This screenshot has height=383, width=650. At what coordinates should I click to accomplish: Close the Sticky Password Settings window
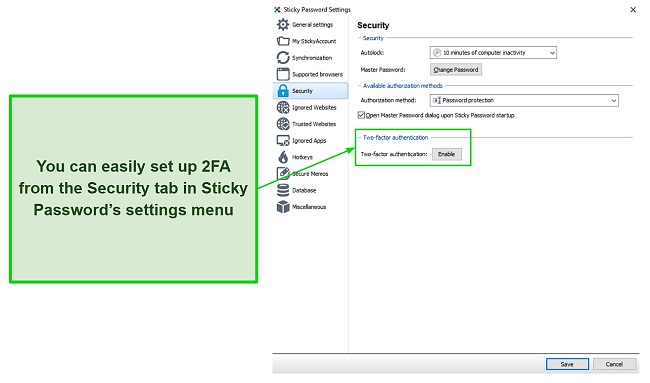633,10
